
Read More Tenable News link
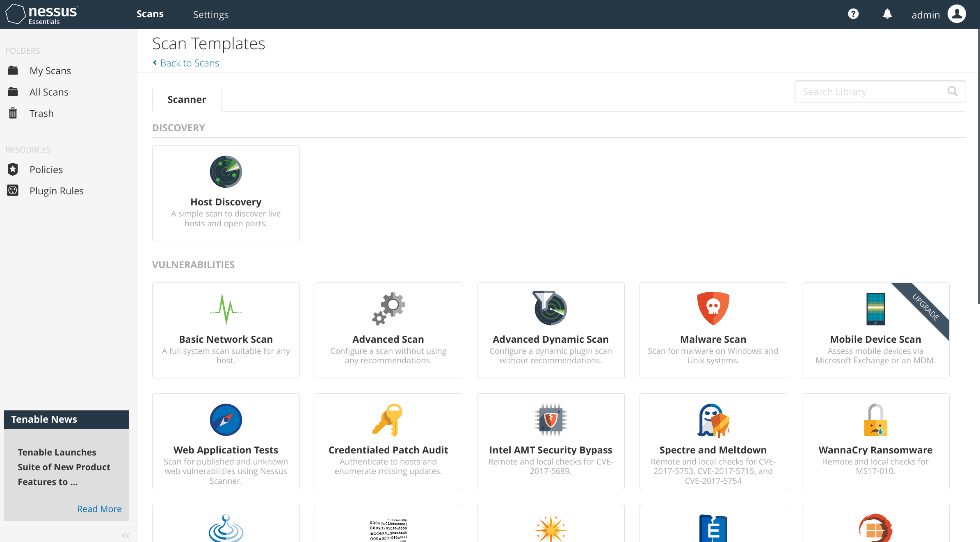[99, 508]
